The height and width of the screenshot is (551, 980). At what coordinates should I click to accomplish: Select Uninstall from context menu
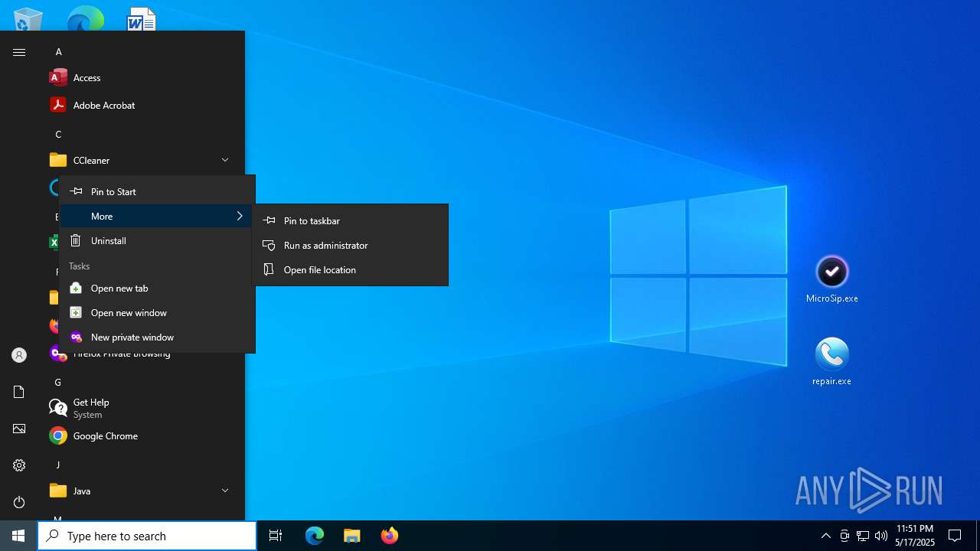[x=157, y=240]
